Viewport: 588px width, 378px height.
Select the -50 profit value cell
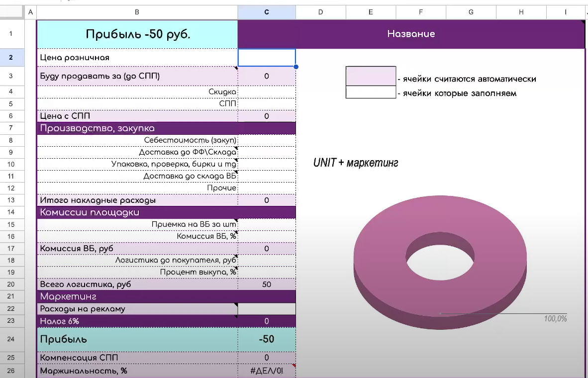pyautogui.click(x=267, y=339)
